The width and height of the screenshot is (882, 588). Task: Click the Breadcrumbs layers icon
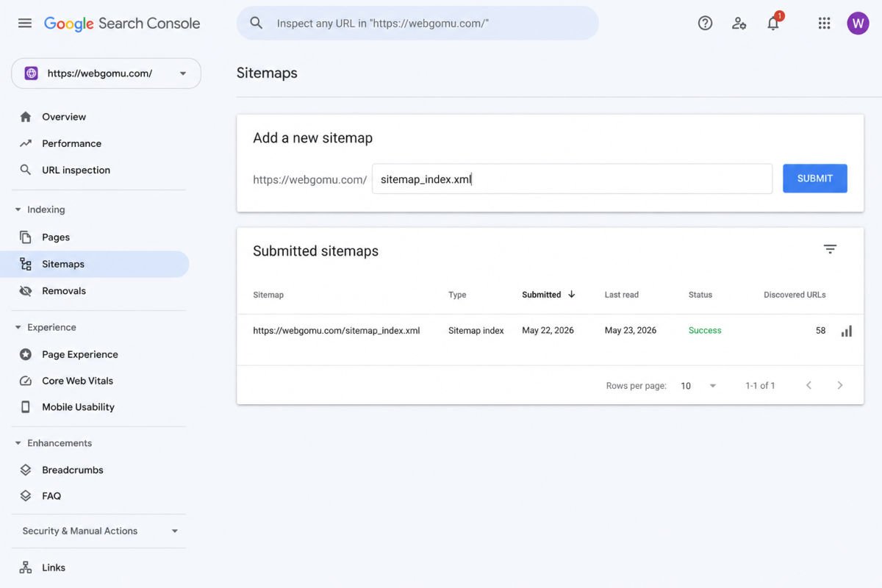pyautogui.click(x=26, y=470)
